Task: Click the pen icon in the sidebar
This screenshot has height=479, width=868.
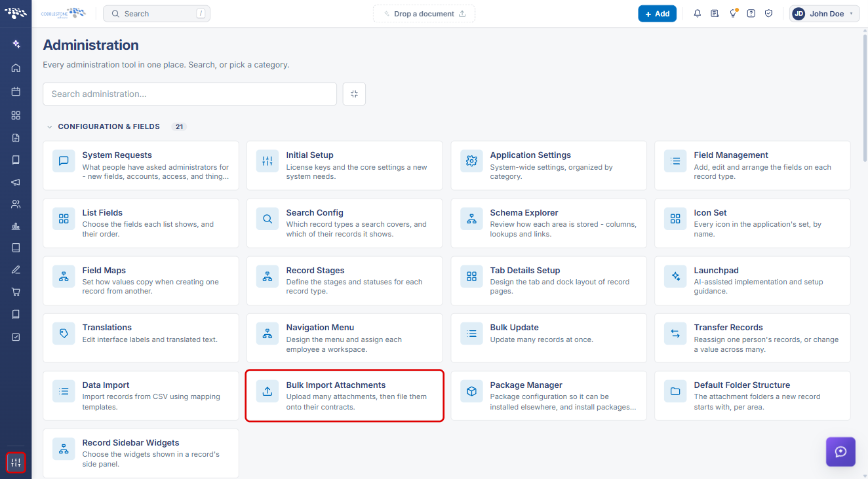Action: 16,270
